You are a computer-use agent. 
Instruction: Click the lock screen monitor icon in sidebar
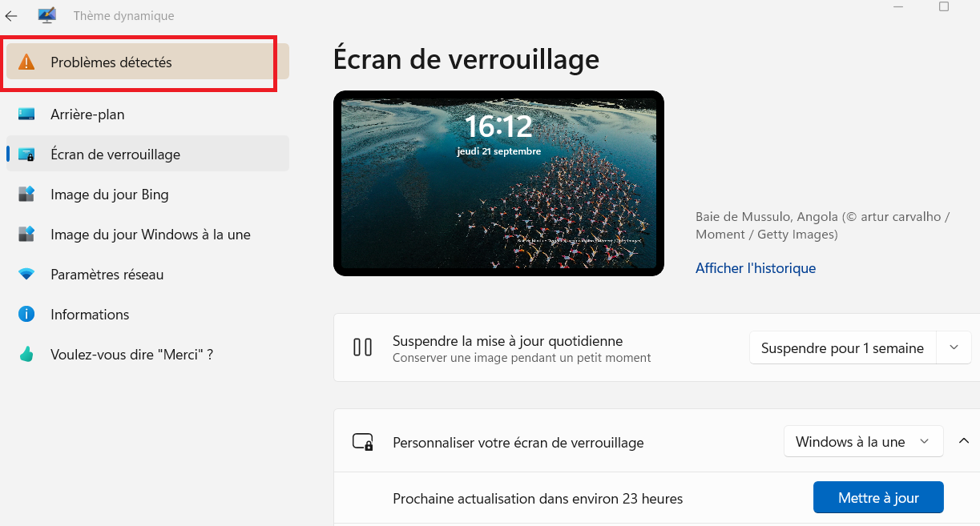[26, 155]
